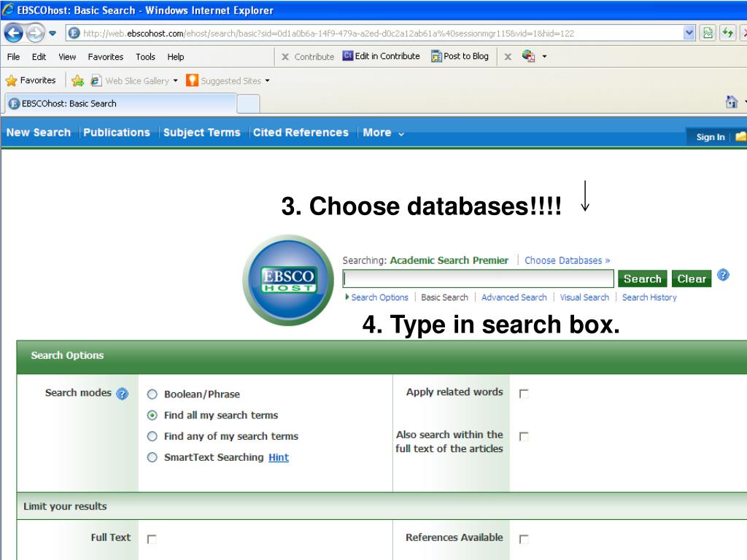Click the Internet Explorer title bar icon
This screenshot has height=560, width=747.
(8, 9)
